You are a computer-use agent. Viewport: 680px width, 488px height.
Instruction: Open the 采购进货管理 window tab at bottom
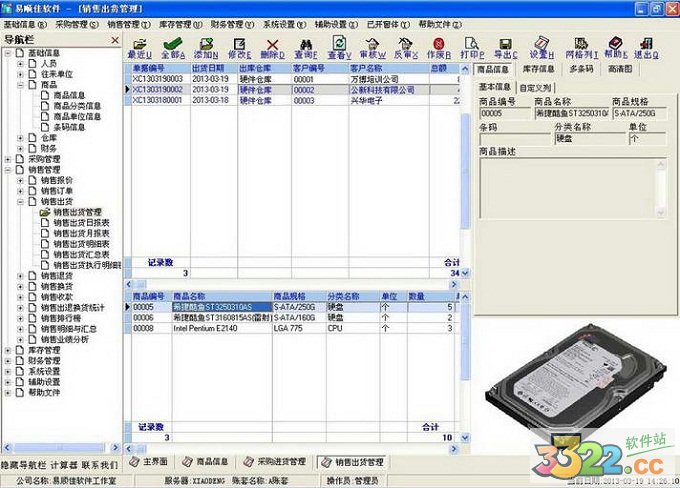coord(275,462)
